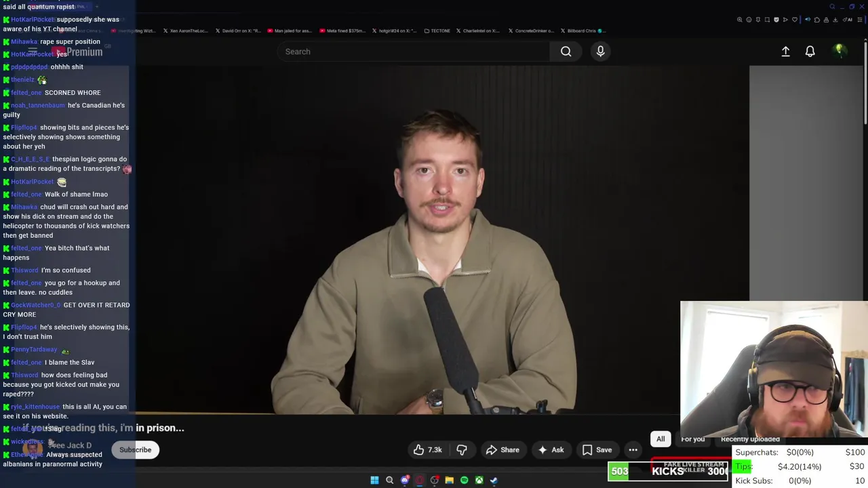The height and width of the screenshot is (488, 868).
Task: Open the Windows Start menu
Action: click(x=374, y=480)
